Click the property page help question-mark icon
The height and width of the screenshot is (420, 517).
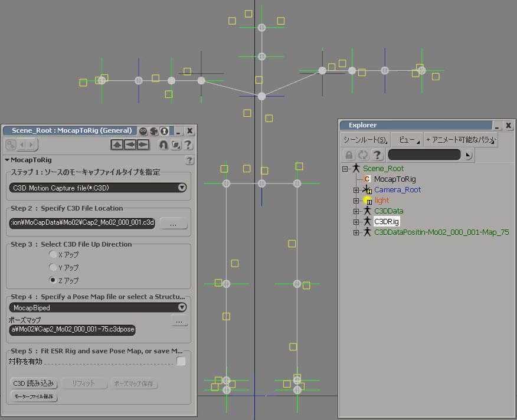coord(188,145)
